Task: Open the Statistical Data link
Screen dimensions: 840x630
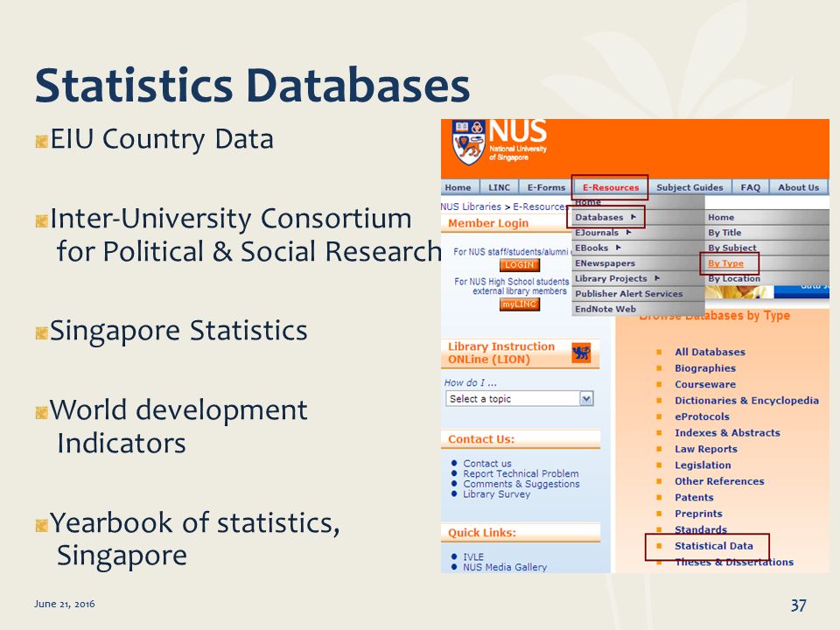Action: point(714,546)
